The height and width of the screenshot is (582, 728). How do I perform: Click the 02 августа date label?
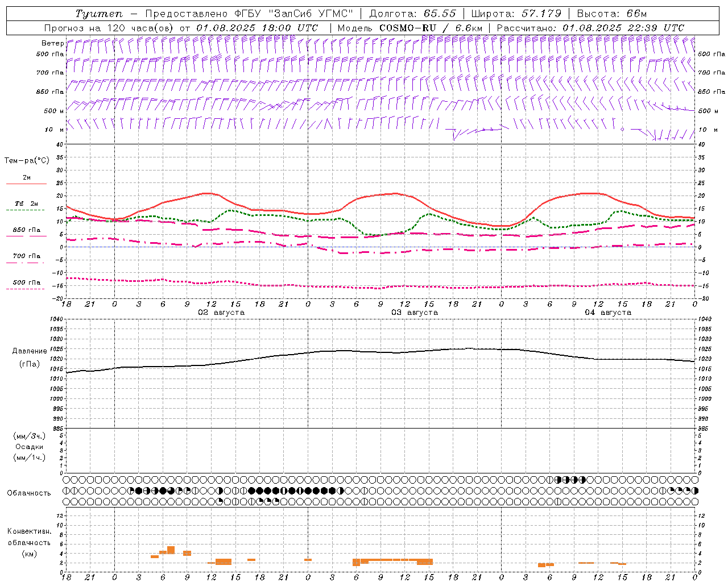point(221,313)
